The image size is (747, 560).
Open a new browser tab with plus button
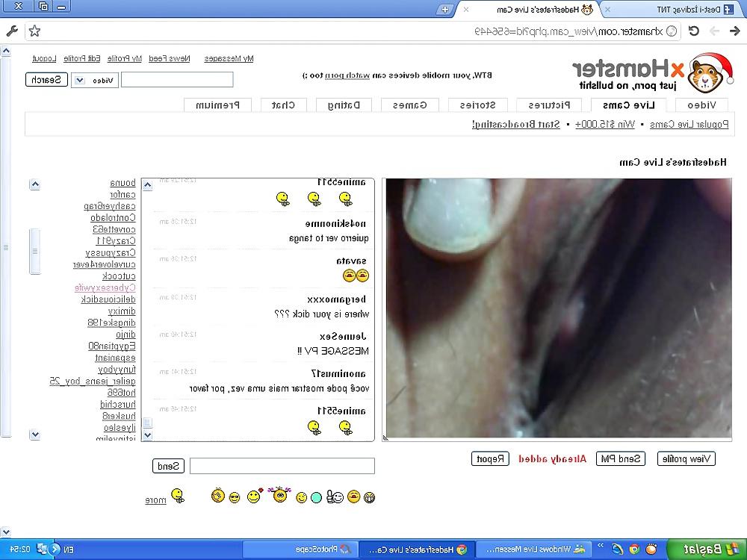pos(445,9)
